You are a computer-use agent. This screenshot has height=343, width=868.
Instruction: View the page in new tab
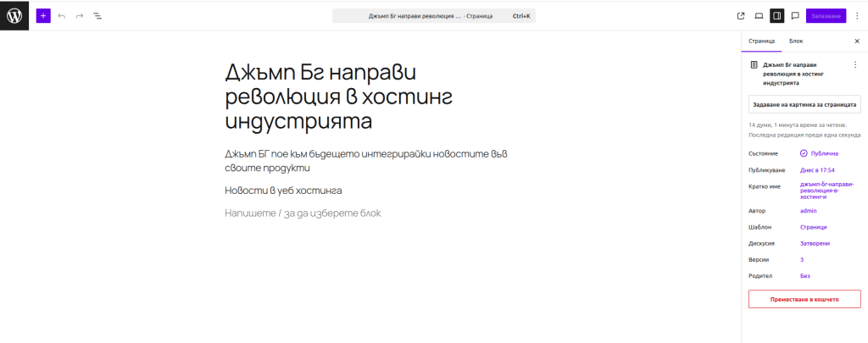[741, 15]
